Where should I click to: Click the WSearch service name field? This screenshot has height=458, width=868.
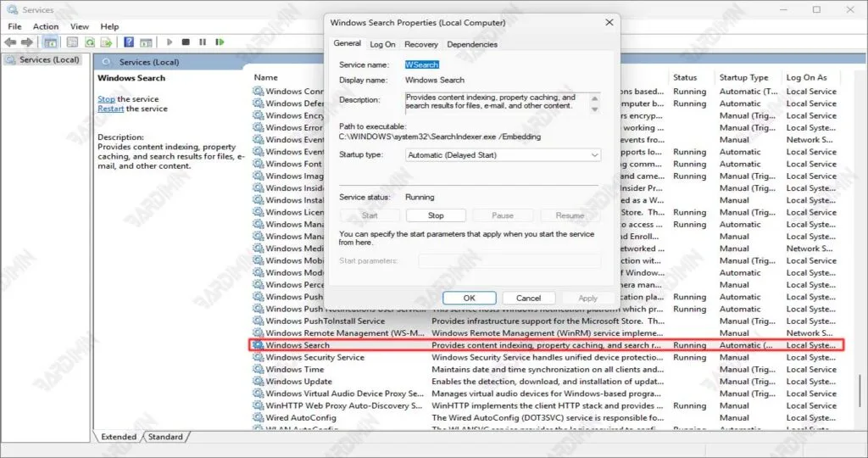click(422, 64)
